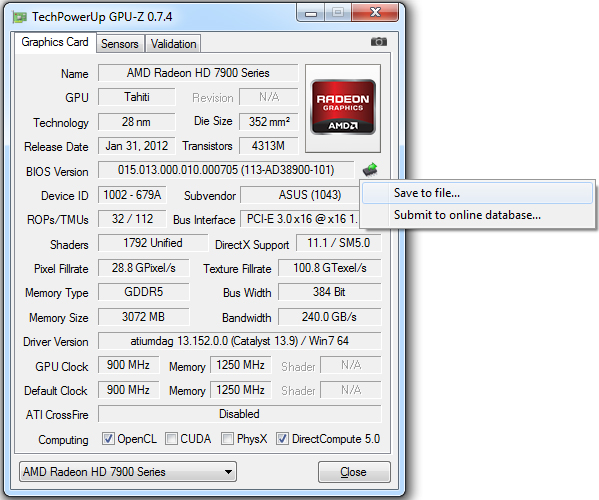Select the Graphics Card tab
Viewport: 599px width, 500px height.
pos(55,42)
